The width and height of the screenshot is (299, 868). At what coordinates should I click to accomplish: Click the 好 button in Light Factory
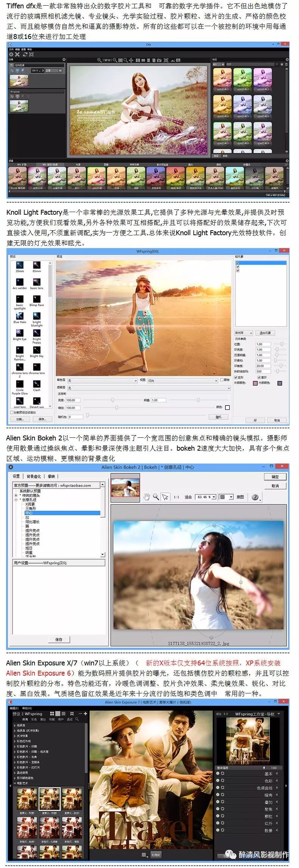click(255, 420)
